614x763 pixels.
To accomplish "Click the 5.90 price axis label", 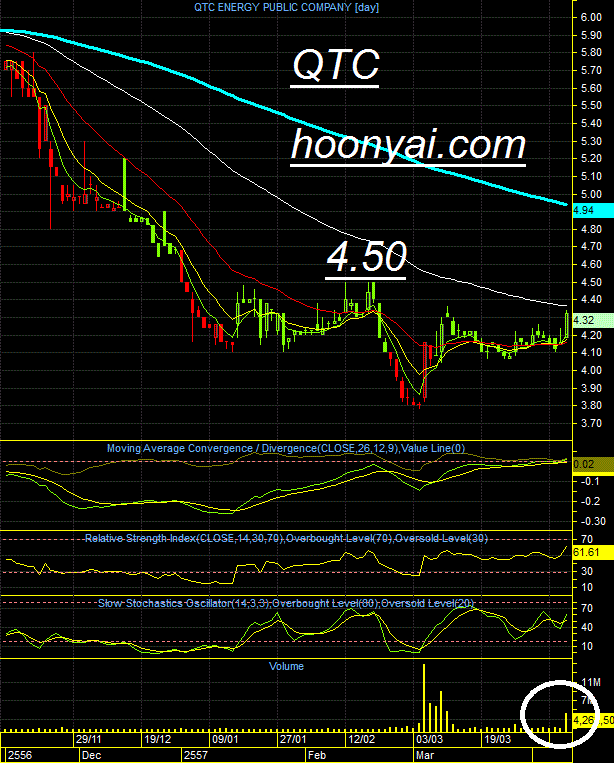I will 591,36.
